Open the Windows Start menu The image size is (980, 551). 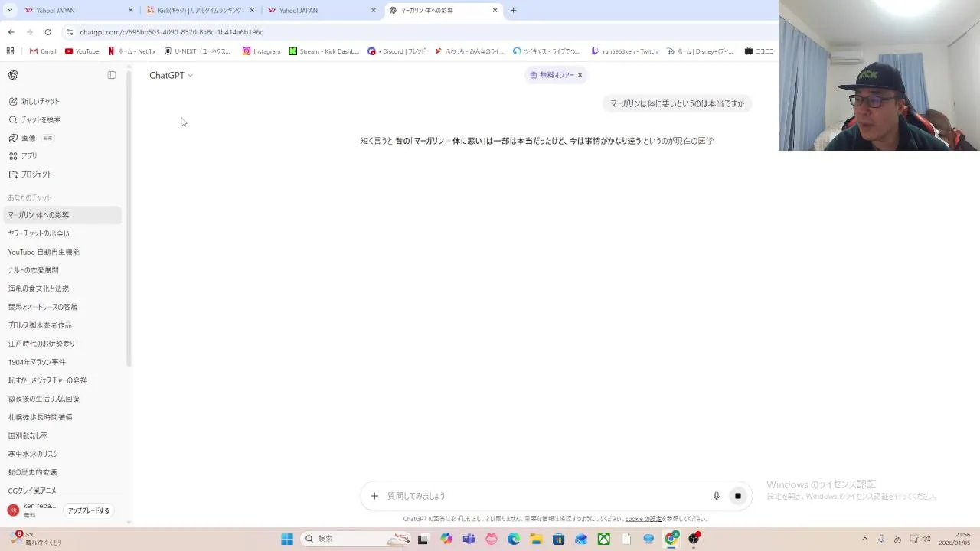coord(287,539)
